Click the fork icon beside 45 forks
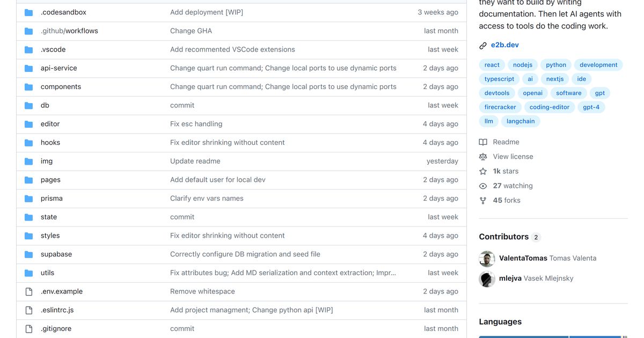644x338 pixels. [484, 200]
